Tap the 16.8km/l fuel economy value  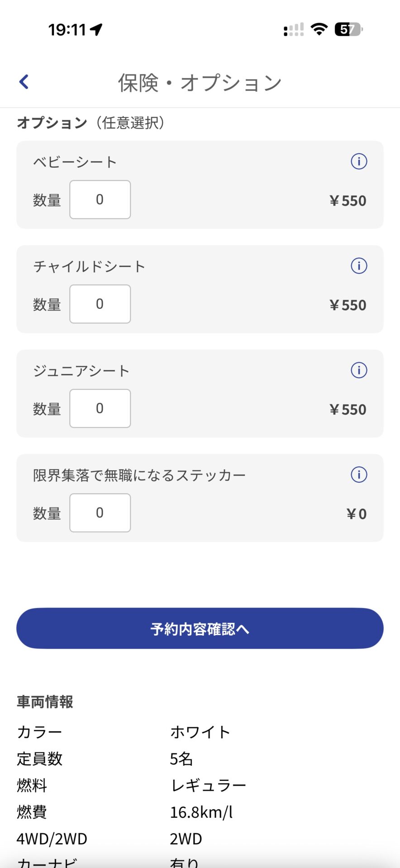pos(201,812)
